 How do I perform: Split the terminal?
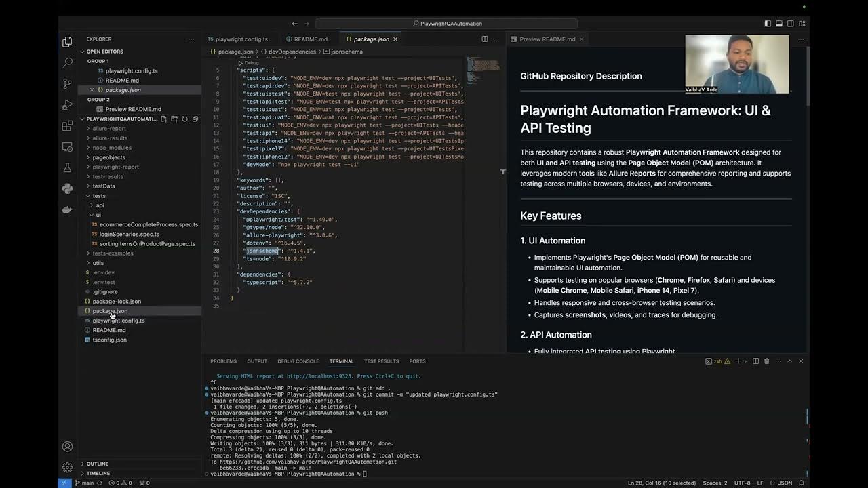click(755, 361)
